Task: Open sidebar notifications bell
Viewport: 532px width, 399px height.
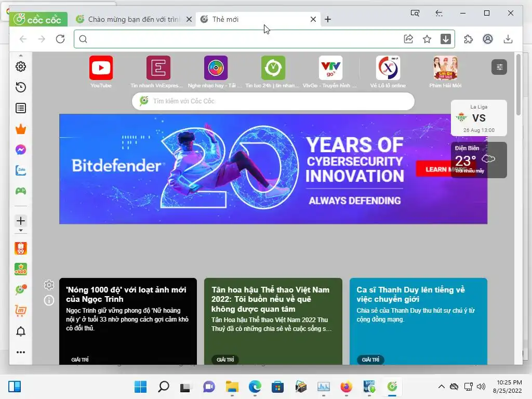Action: coord(21,331)
